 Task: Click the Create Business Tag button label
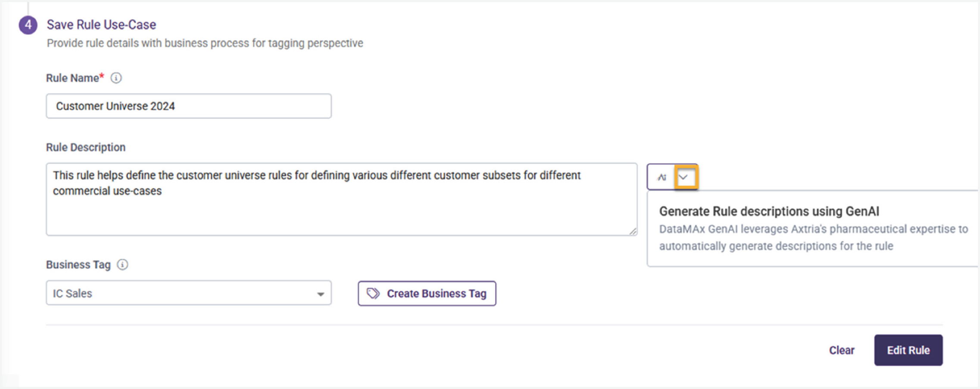pyautogui.click(x=436, y=293)
